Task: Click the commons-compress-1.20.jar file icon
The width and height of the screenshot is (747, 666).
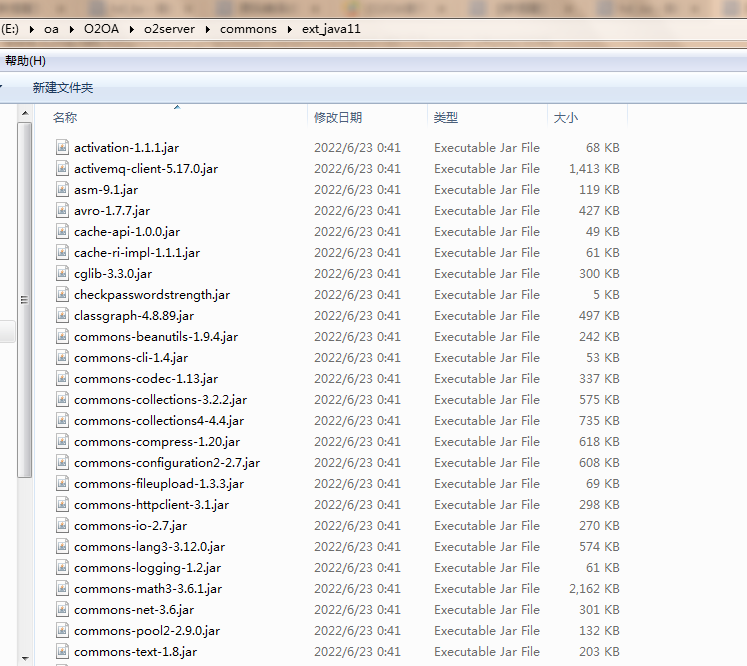Action: click(x=62, y=442)
